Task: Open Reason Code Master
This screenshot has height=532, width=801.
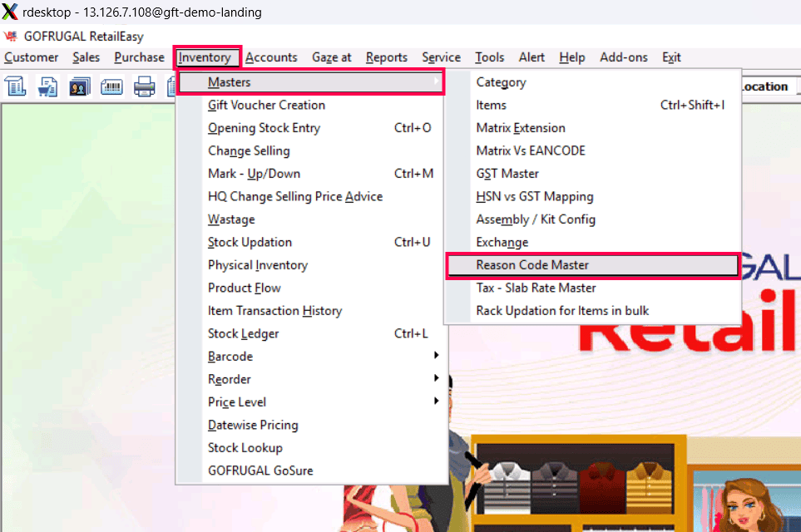Action: (593, 265)
